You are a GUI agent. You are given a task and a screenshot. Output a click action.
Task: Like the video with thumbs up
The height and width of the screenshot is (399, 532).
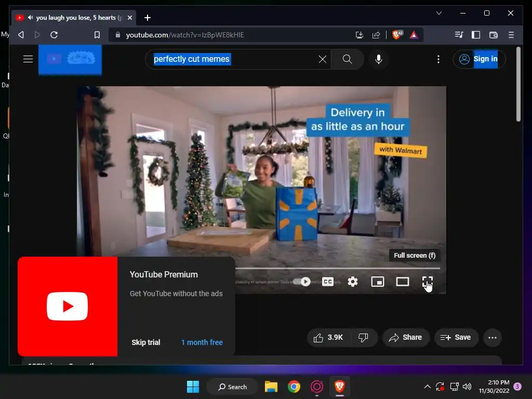(328, 338)
